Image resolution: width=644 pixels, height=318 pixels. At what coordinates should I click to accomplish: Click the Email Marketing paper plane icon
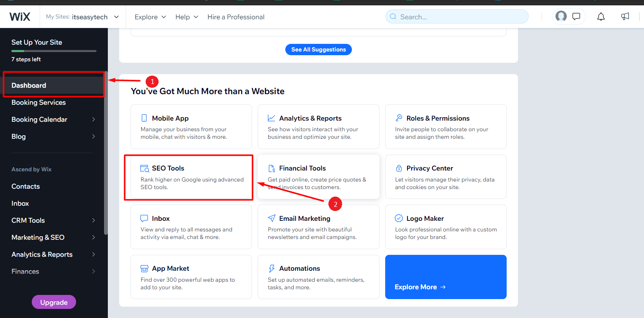[272, 218]
